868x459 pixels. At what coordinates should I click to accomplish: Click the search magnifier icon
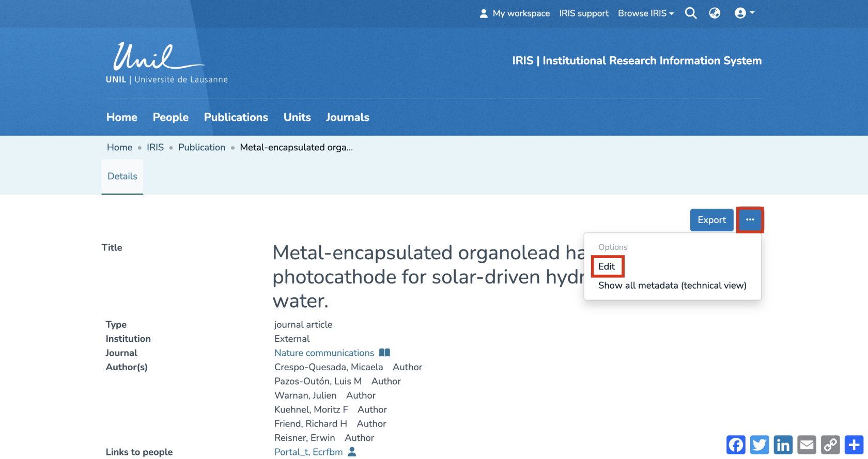tap(691, 13)
